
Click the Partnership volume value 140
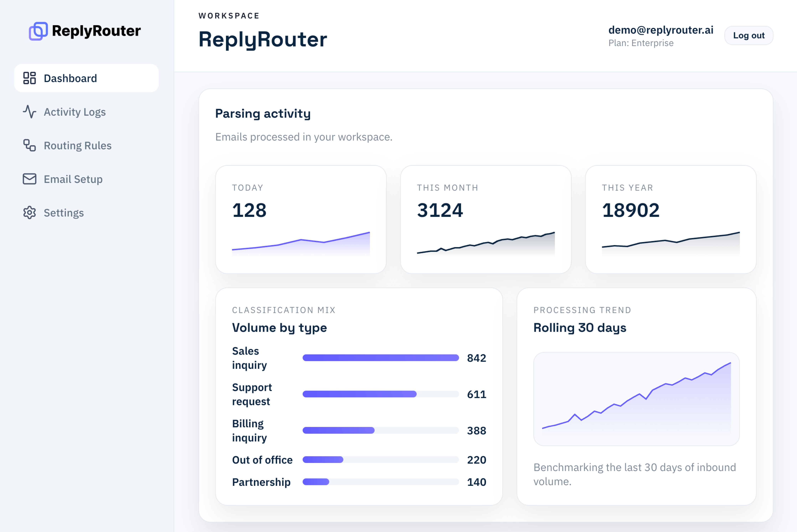(476, 482)
